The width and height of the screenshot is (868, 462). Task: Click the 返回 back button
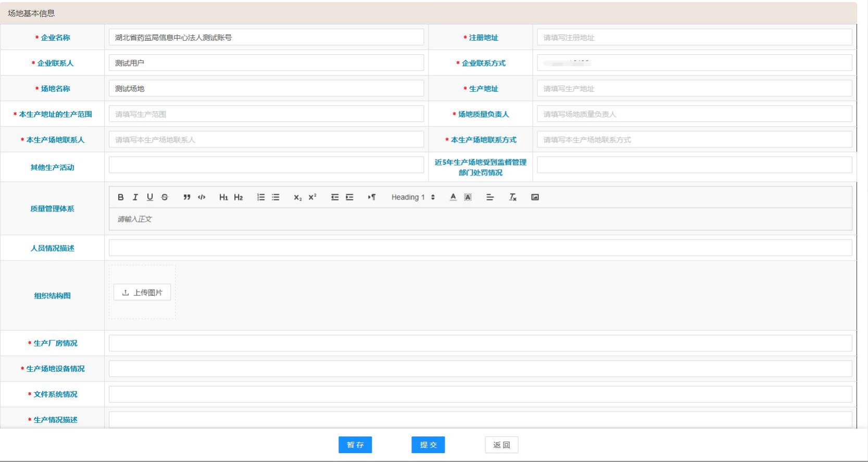pos(501,445)
